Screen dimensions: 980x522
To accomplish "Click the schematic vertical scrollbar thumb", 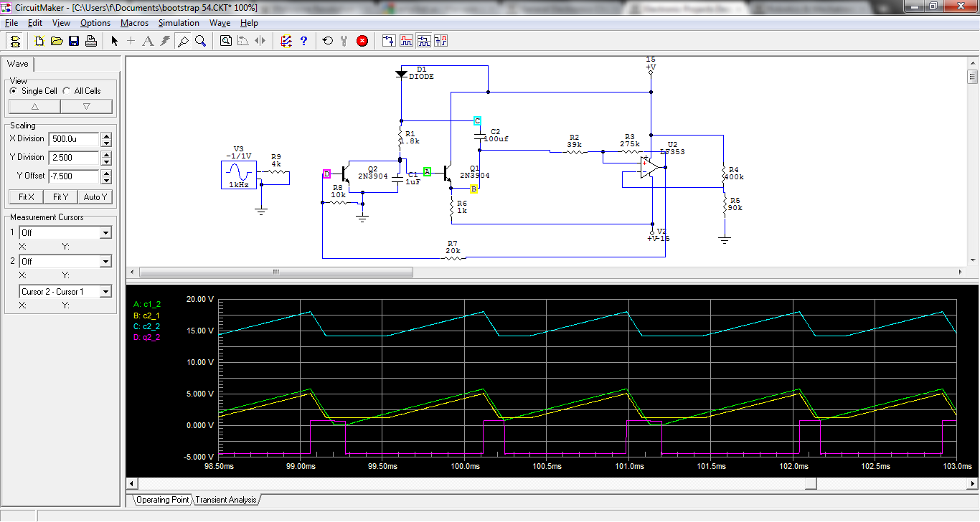I will [973, 77].
